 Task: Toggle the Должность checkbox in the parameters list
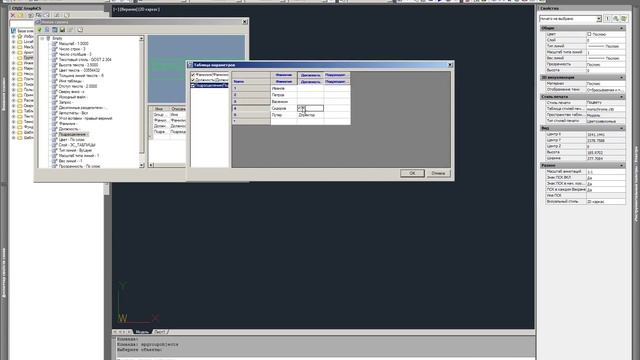(193, 80)
